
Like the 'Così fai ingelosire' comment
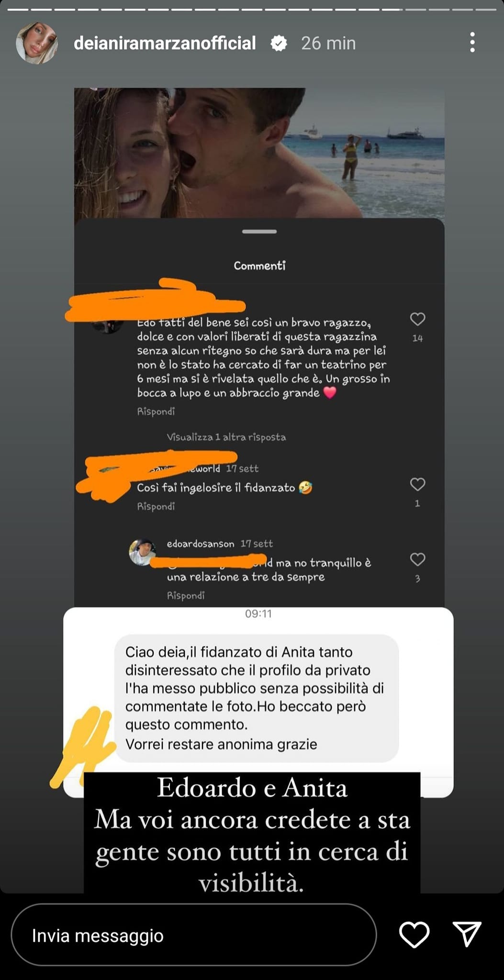[417, 484]
